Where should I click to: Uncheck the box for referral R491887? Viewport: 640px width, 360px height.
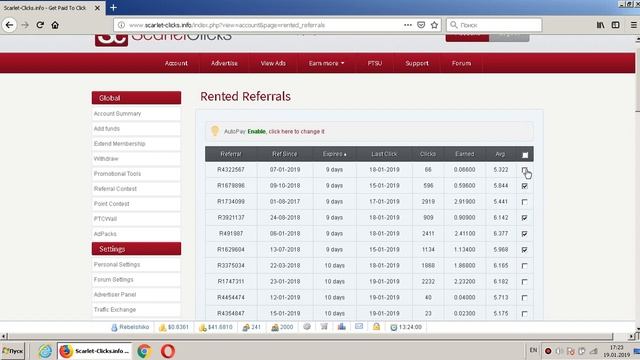[524, 233]
